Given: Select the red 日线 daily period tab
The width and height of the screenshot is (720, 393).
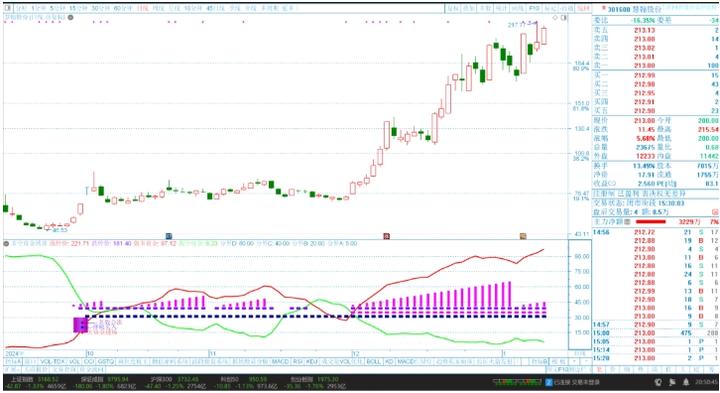Looking at the screenshot, I should [x=143, y=8].
